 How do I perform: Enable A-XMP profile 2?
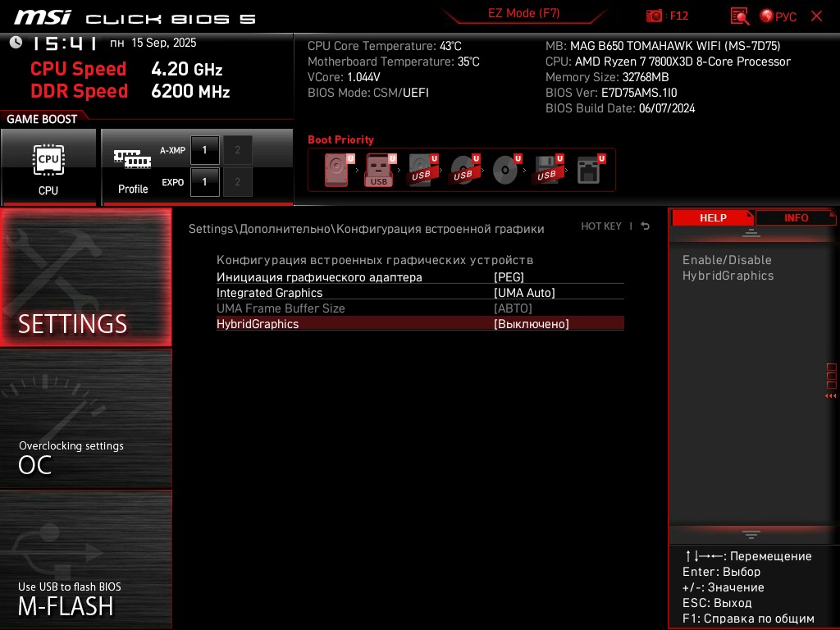[237, 150]
